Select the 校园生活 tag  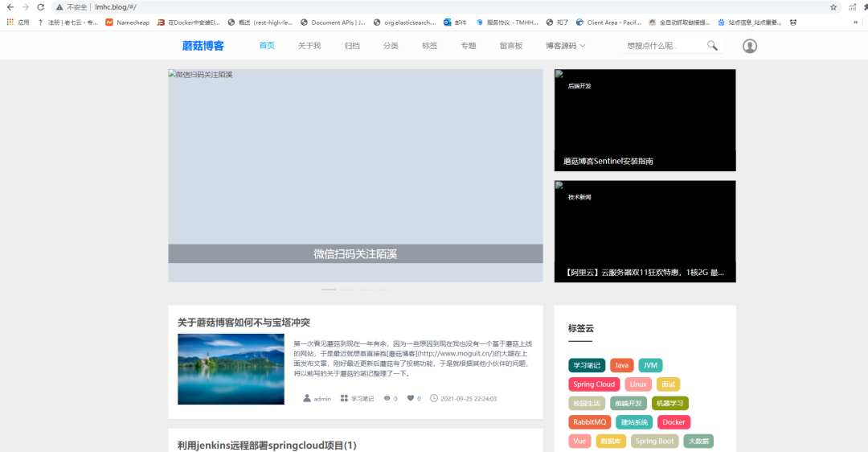click(587, 403)
